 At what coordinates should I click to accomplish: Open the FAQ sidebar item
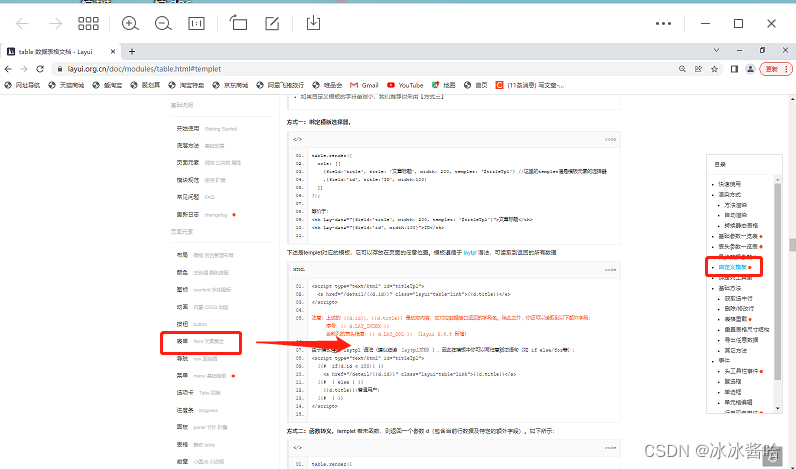click(196, 197)
